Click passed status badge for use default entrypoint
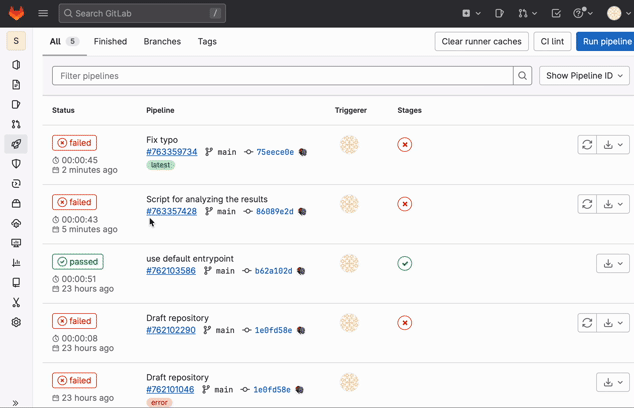634x408 pixels. [x=78, y=262]
